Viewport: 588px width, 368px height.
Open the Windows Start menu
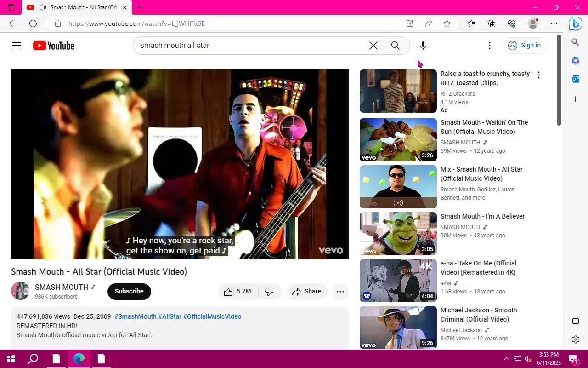coord(11,359)
